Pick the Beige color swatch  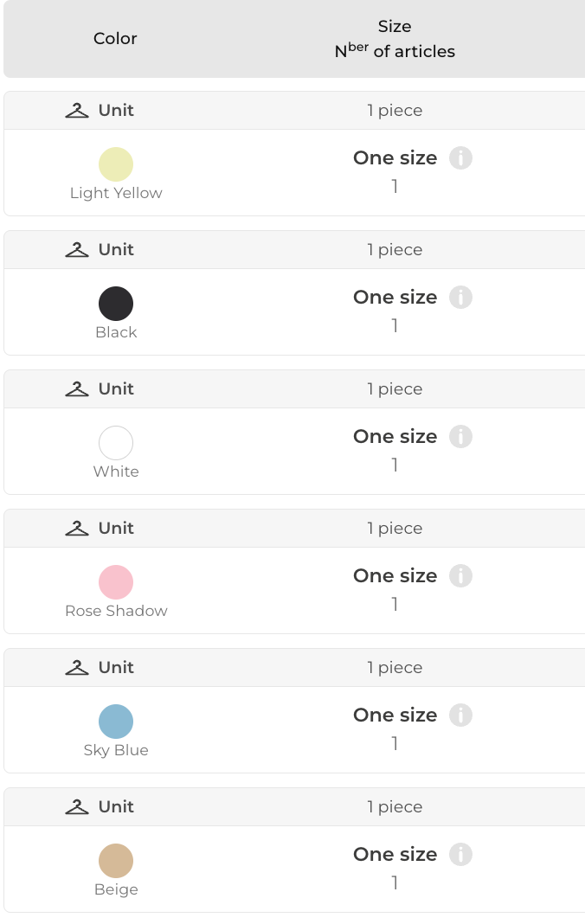click(116, 861)
